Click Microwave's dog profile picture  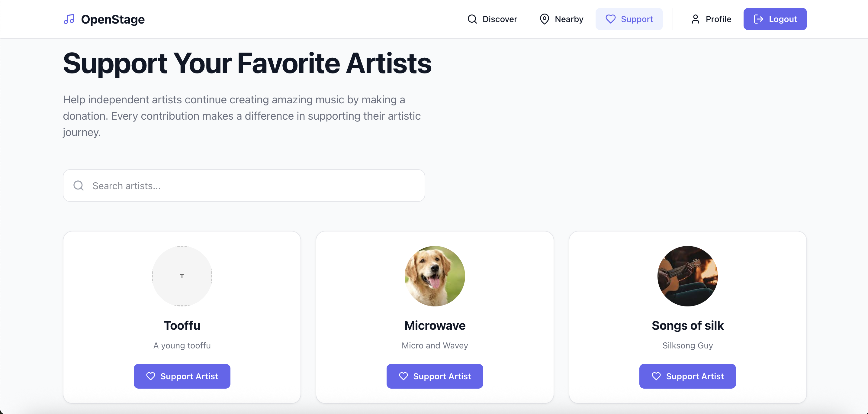tap(435, 277)
